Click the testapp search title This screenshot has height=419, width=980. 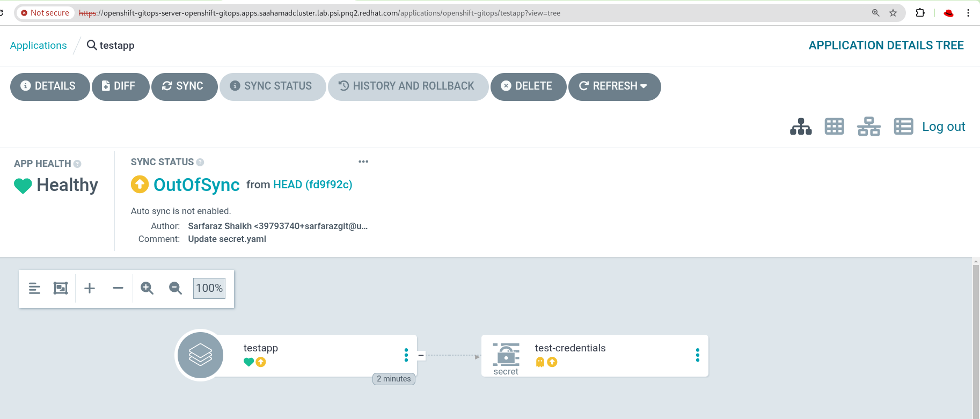click(117, 46)
